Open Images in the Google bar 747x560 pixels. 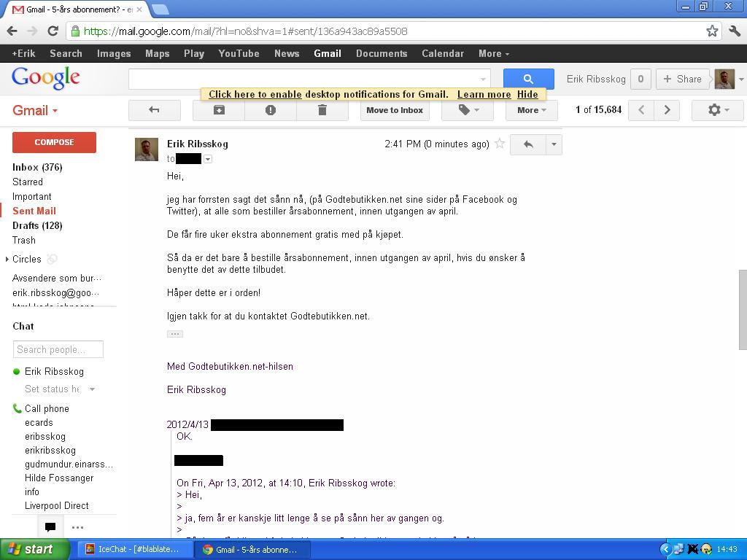(114, 53)
